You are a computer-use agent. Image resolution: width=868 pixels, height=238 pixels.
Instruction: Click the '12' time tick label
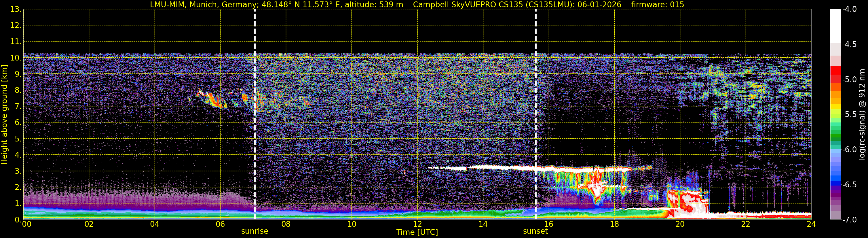[417, 224]
